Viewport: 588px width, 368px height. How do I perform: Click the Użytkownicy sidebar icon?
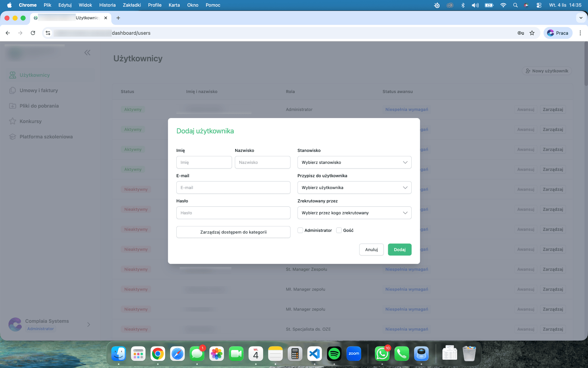point(12,75)
